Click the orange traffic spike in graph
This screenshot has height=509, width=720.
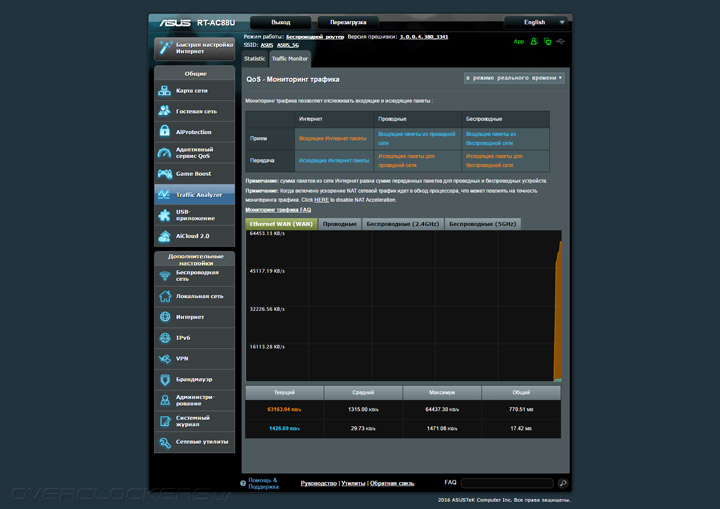click(x=558, y=312)
